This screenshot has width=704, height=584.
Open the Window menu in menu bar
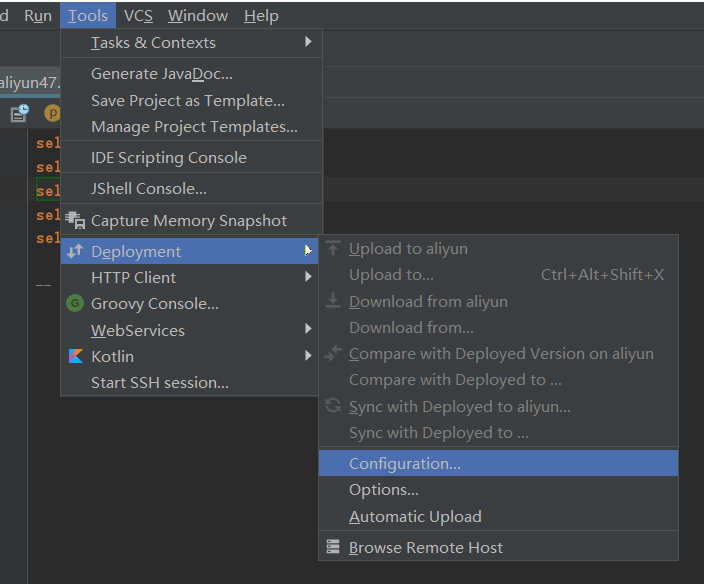pyautogui.click(x=197, y=16)
